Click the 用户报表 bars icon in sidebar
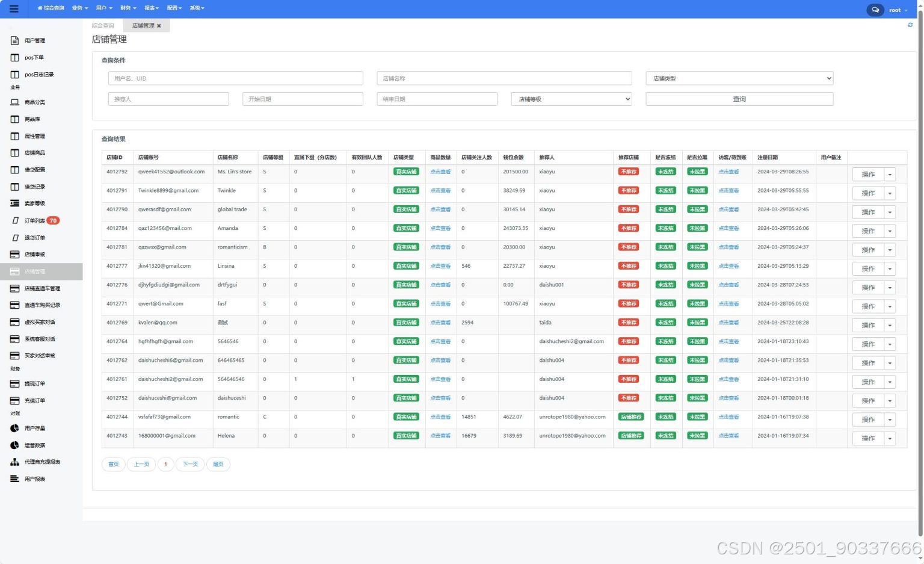 click(15, 479)
